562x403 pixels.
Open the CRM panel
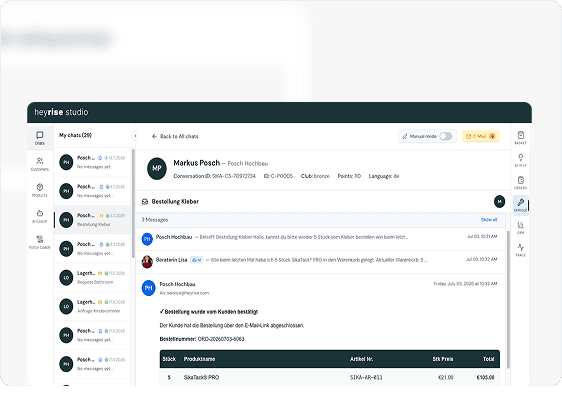click(520, 228)
